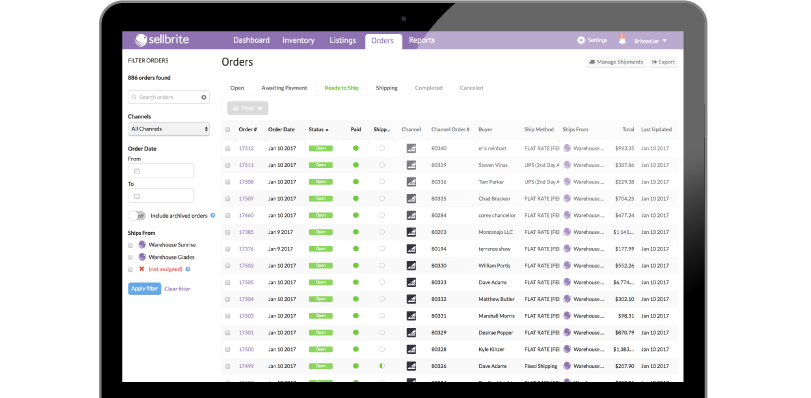Viewport: 811px width, 398px height.
Task: Click the warehouse icon in order 17511 row
Action: (x=567, y=165)
